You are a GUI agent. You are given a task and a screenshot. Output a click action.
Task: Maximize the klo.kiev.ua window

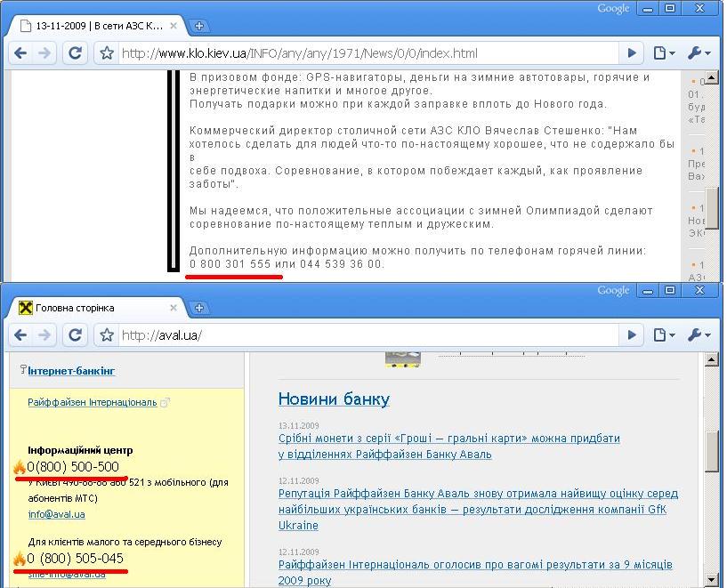pos(670,8)
